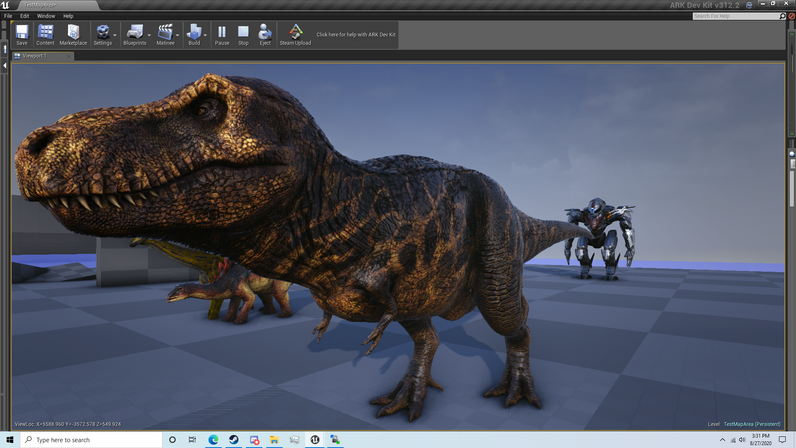This screenshot has width=796, height=448.
Task: Click the TestMapArea (Persistent) level link
Action: point(752,424)
